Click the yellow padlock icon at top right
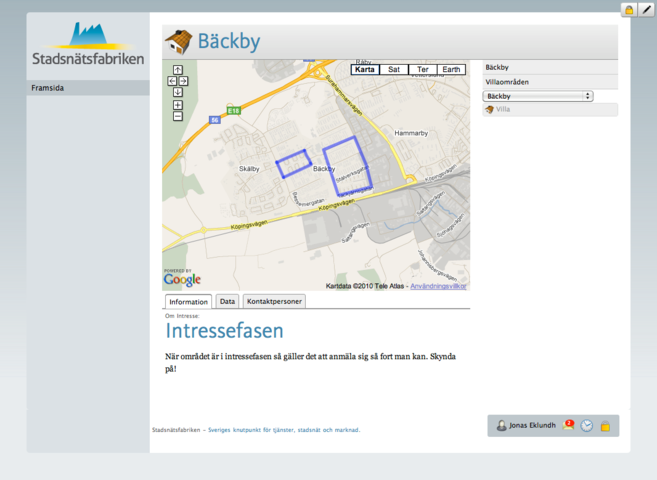 click(629, 10)
